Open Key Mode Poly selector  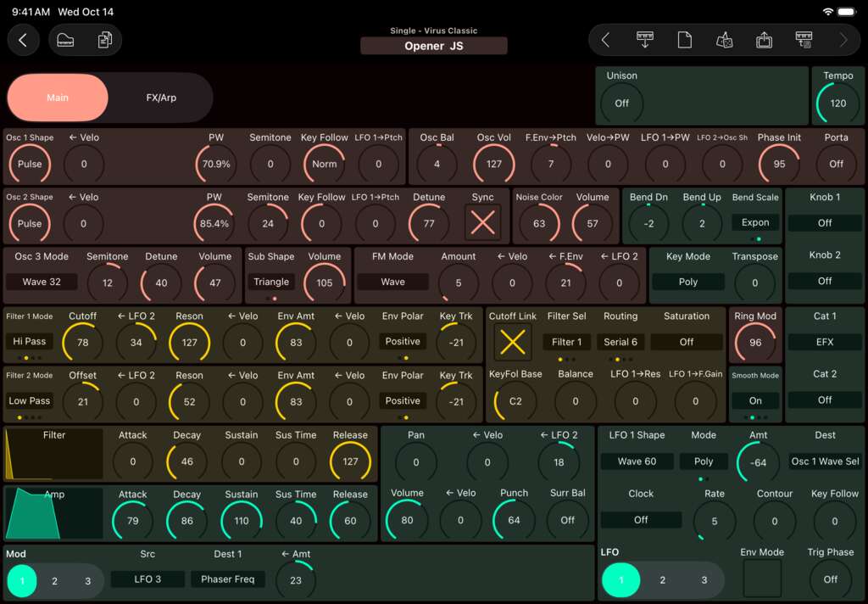click(688, 282)
